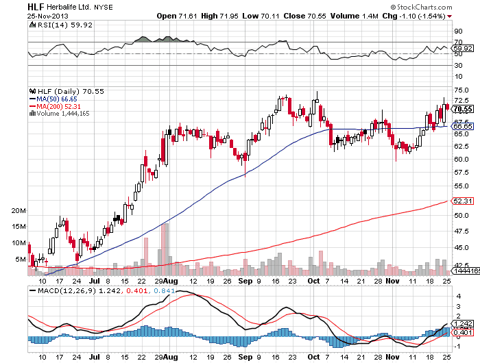Click the 90 level on RSI axis
This screenshot has width=480, height=363.
pyautogui.click(x=458, y=31)
